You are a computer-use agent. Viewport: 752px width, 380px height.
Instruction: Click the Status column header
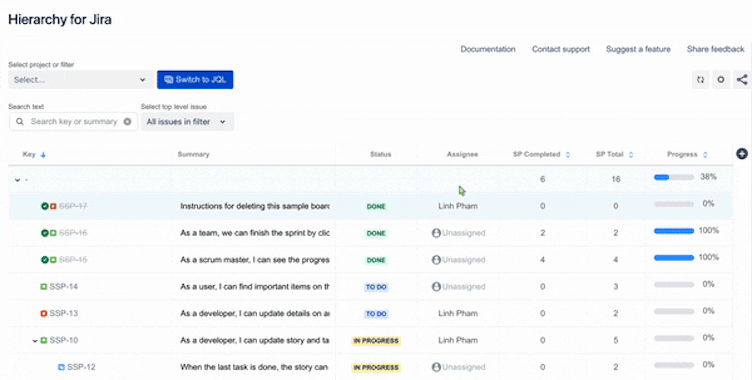point(380,154)
